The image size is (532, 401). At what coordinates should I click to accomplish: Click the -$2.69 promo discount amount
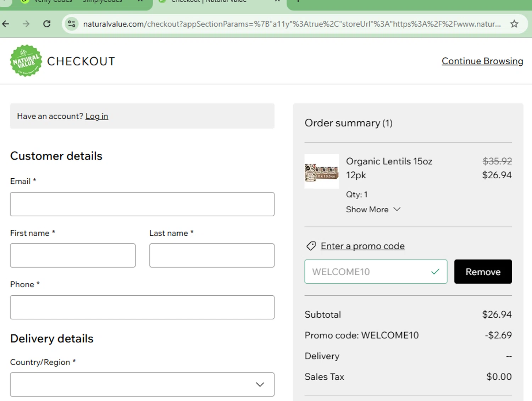pyautogui.click(x=498, y=335)
